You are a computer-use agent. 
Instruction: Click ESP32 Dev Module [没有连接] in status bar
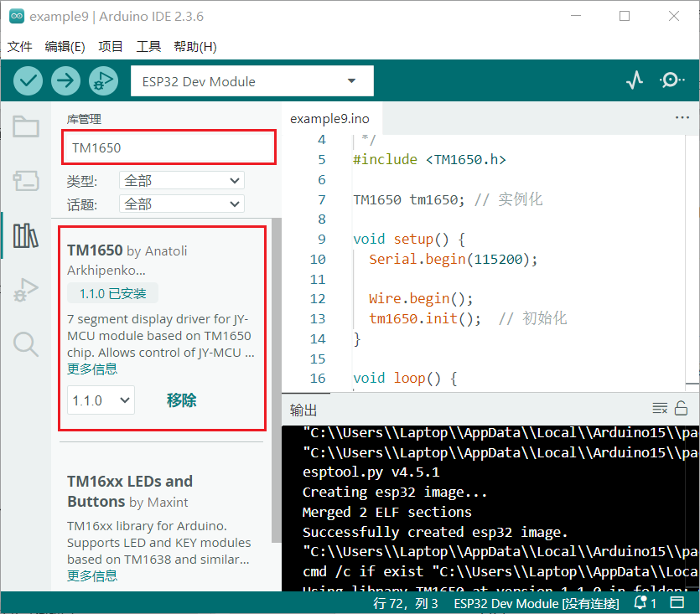pyautogui.click(x=537, y=603)
